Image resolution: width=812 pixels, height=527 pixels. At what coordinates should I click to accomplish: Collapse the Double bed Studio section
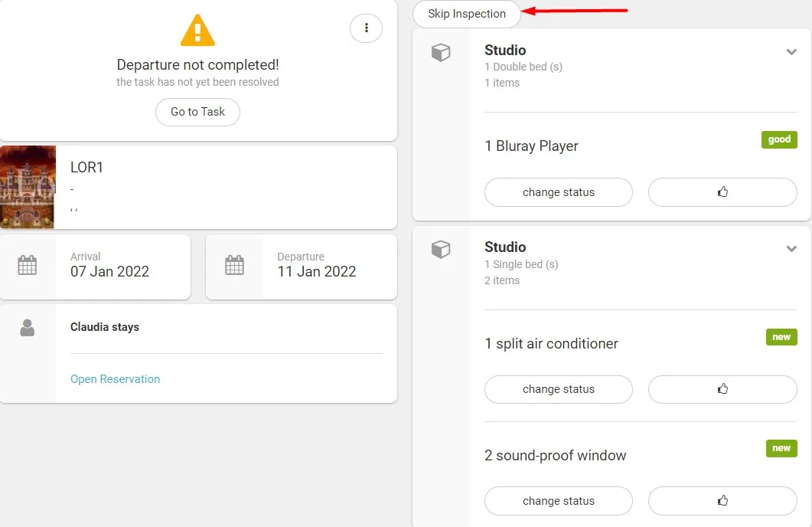click(x=791, y=52)
